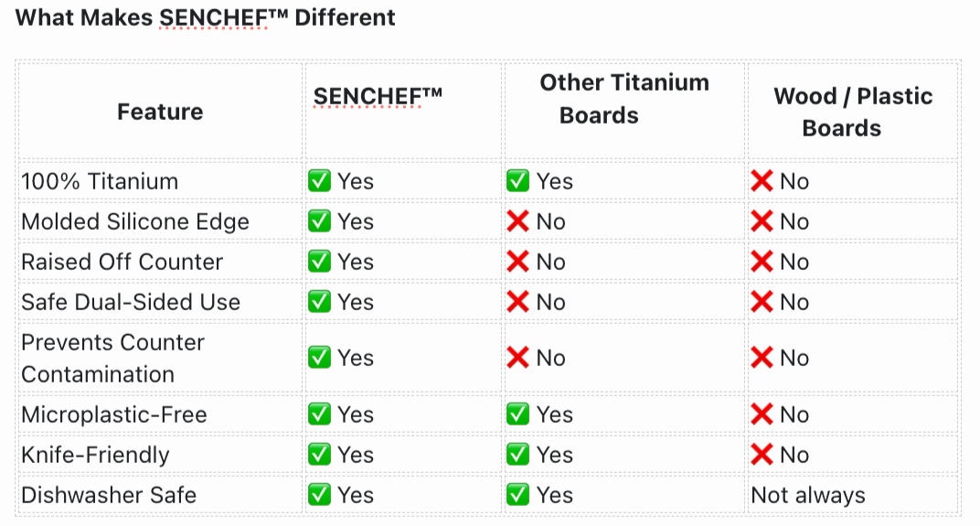Image resolution: width=980 pixels, height=526 pixels.
Task: Click the Other Titanium checkmark for Dishwasher Safe
Action: coord(517,495)
